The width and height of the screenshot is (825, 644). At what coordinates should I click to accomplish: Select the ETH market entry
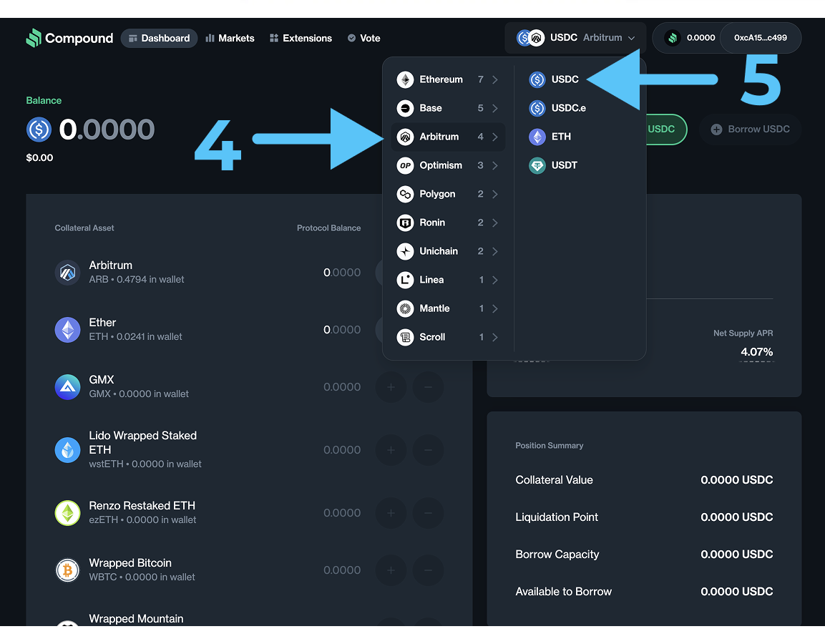coord(560,137)
